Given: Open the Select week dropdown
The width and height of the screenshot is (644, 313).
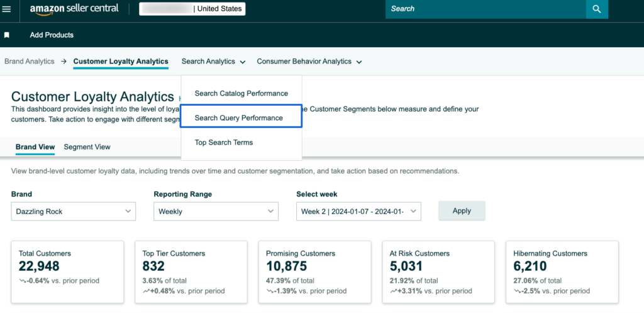Looking at the screenshot, I should (x=358, y=212).
